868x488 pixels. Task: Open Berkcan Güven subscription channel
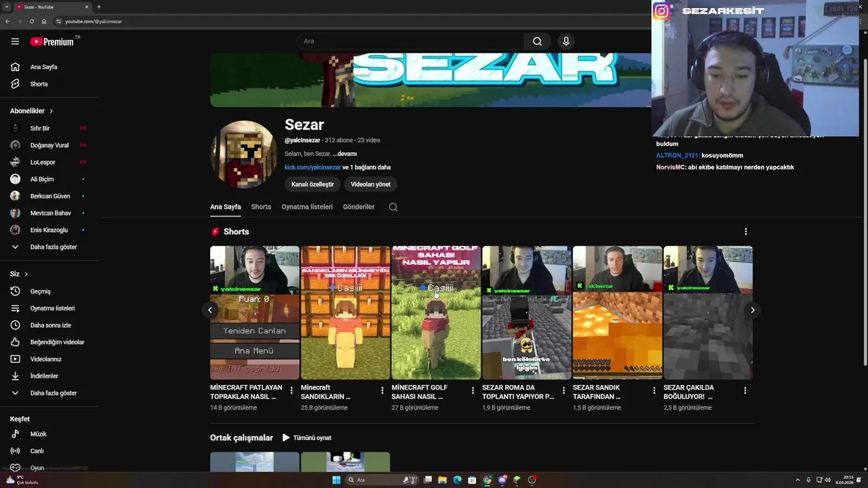point(49,196)
